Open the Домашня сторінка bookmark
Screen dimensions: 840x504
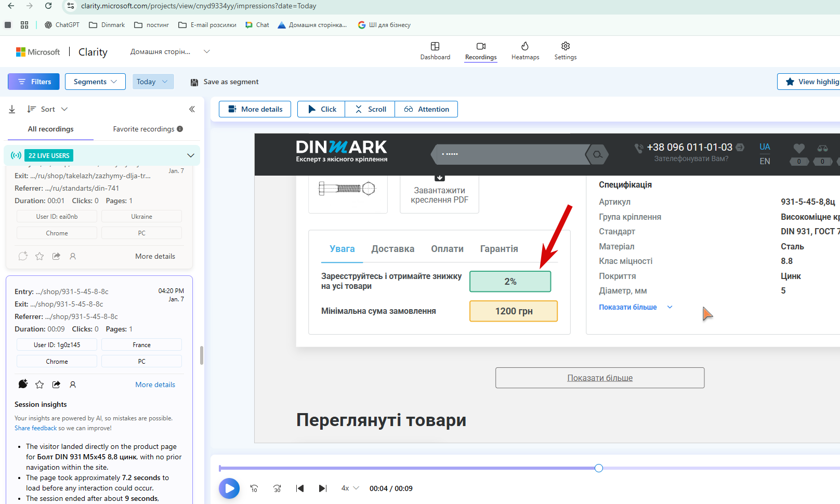312,25
